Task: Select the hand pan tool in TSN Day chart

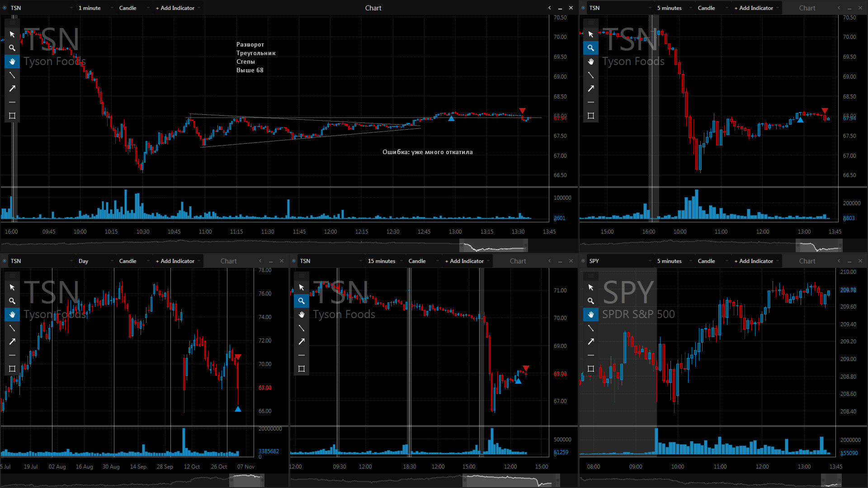Action: click(12, 314)
